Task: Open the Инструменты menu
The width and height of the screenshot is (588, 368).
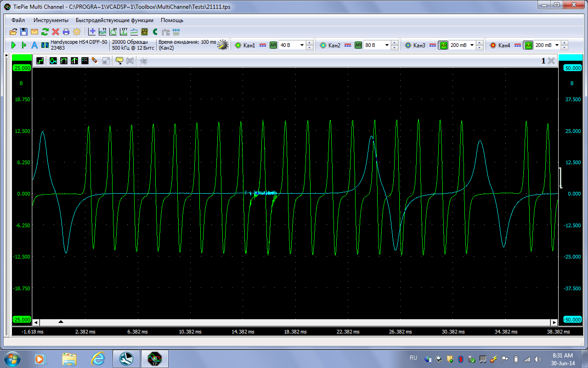Action: click(x=51, y=20)
